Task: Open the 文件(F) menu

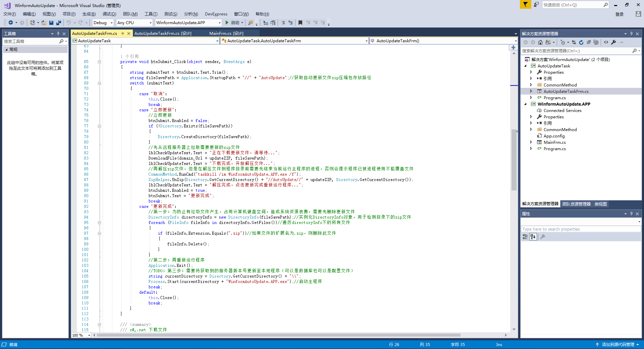Action: pyautogui.click(x=10, y=14)
